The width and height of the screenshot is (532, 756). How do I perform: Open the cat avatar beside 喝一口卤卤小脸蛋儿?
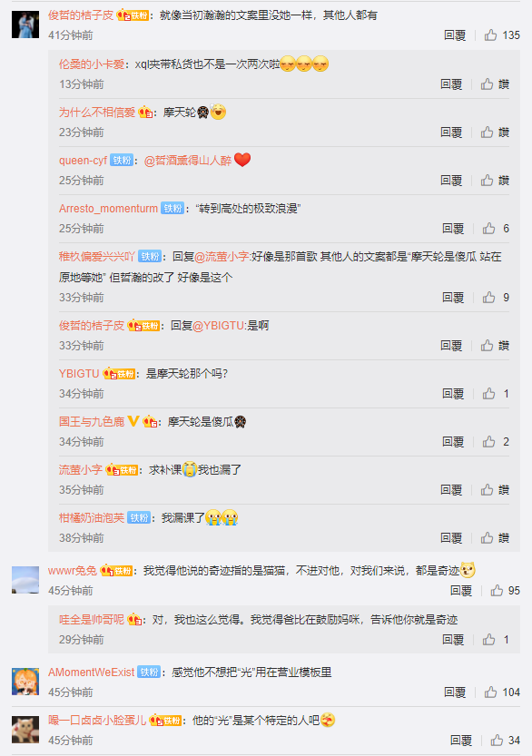point(25,730)
